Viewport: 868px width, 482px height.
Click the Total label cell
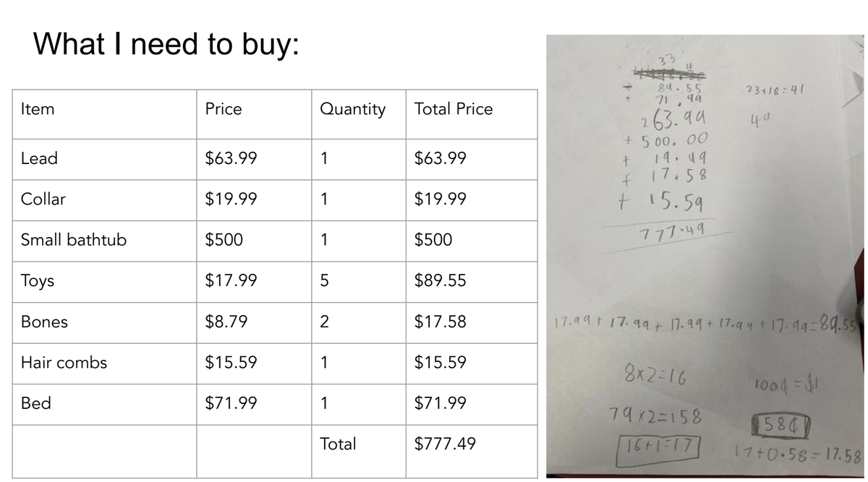359,444
